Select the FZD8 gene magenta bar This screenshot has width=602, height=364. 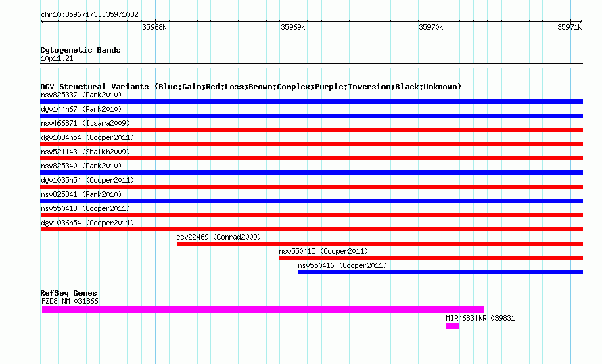tap(262, 309)
